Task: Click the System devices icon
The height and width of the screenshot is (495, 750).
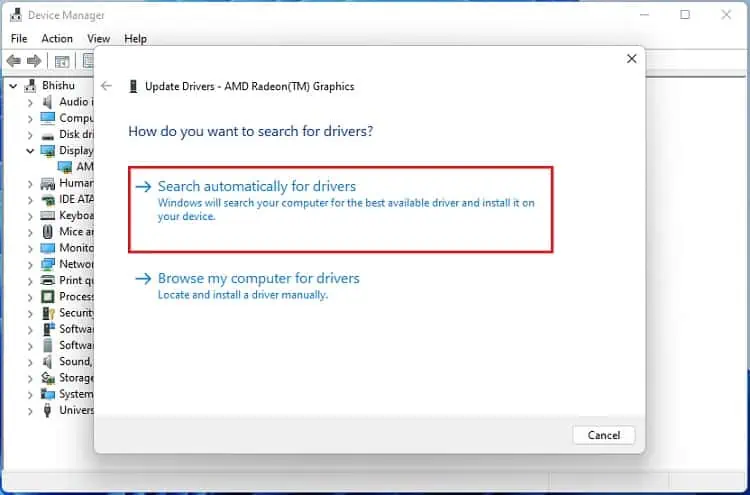Action: (x=47, y=394)
